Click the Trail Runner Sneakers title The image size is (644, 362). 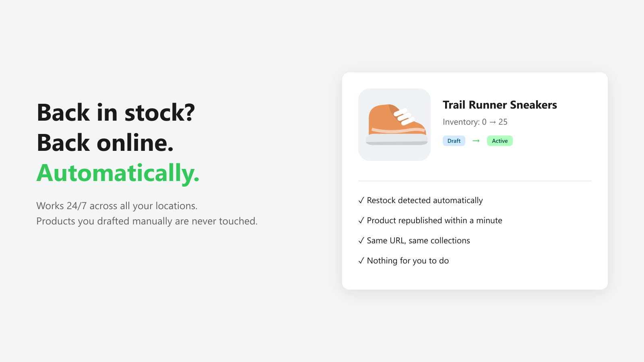pyautogui.click(x=500, y=105)
